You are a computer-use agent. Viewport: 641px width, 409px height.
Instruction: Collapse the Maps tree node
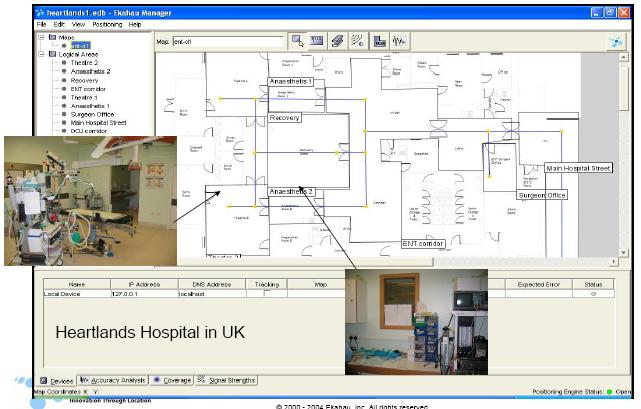click(41, 37)
